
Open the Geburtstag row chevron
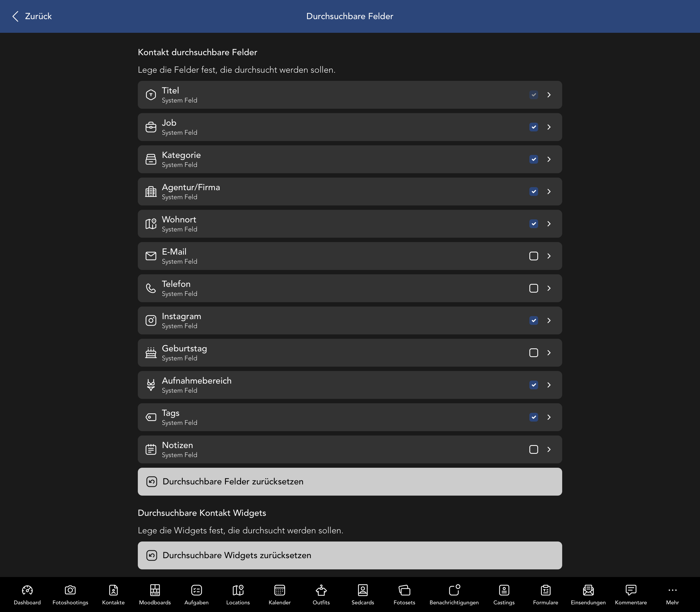point(549,353)
